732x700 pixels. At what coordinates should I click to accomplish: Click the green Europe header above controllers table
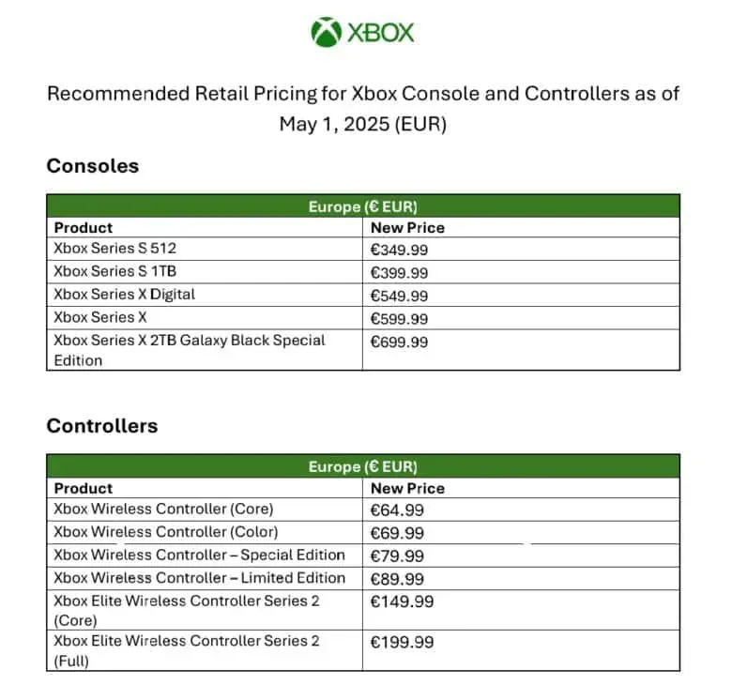click(x=363, y=466)
